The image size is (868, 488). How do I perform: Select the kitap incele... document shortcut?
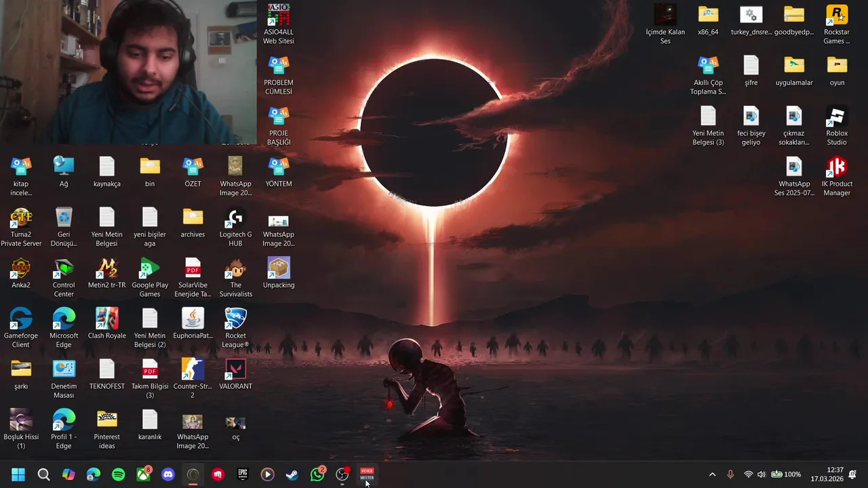coord(21,176)
